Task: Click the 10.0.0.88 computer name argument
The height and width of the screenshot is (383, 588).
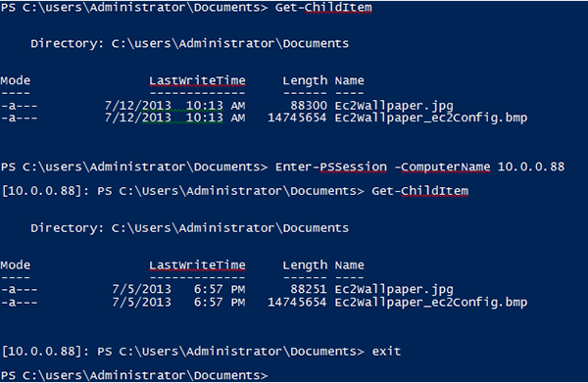Action: click(x=530, y=167)
